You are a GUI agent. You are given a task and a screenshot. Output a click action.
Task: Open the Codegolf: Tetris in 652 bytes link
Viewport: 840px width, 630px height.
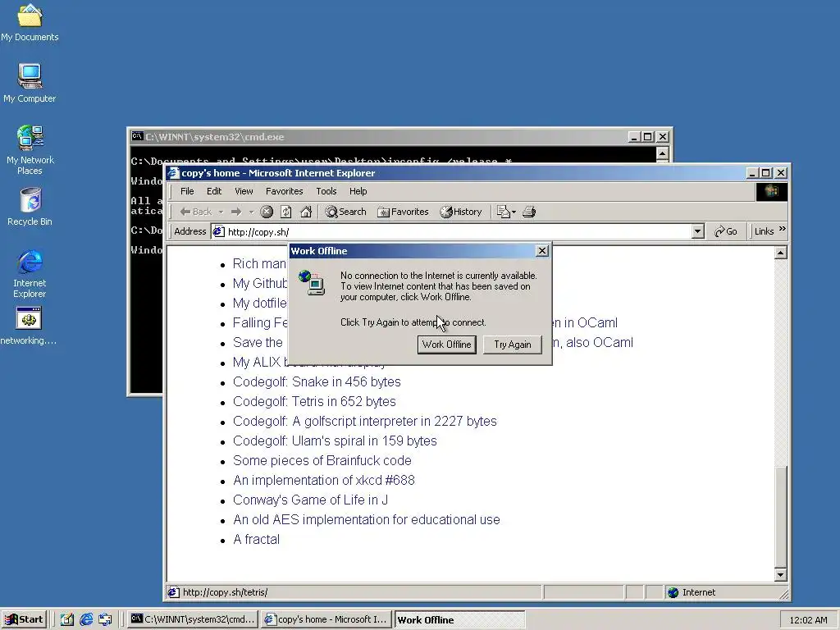[x=314, y=401]
